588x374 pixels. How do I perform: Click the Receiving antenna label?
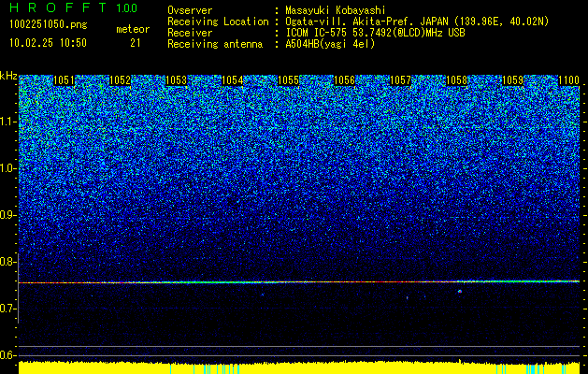tap(215, 44)
